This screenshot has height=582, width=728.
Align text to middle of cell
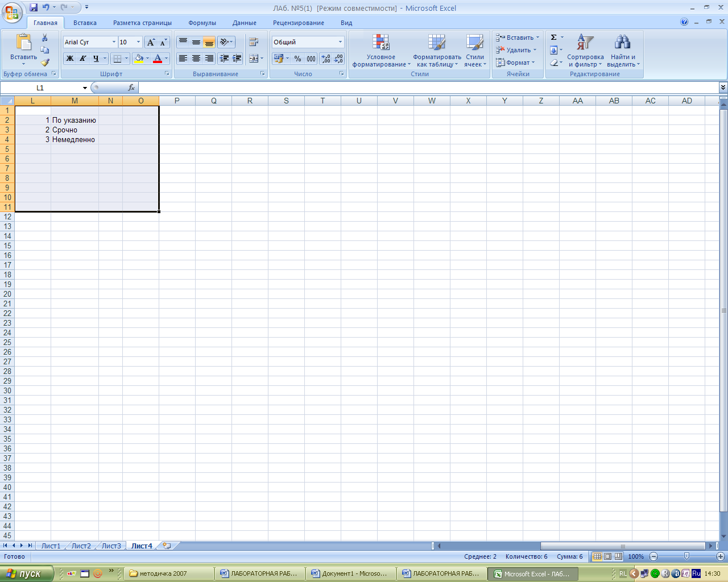click(196, 42)
